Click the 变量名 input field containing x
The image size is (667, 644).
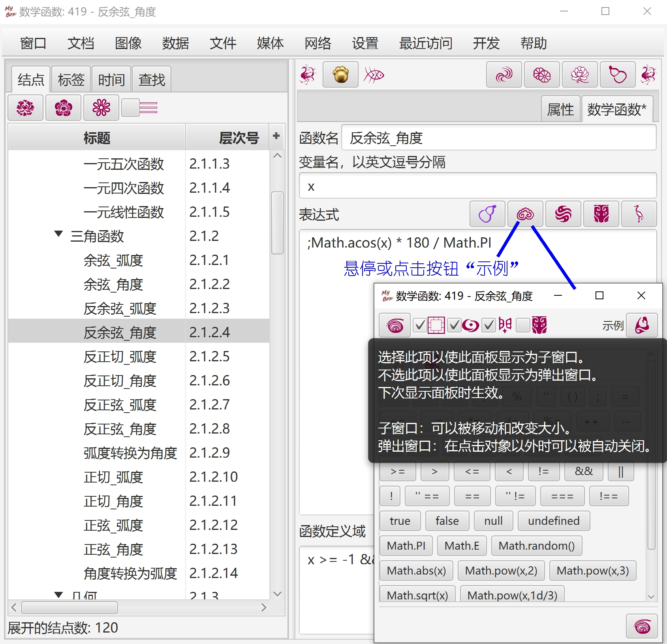[477, 186]
